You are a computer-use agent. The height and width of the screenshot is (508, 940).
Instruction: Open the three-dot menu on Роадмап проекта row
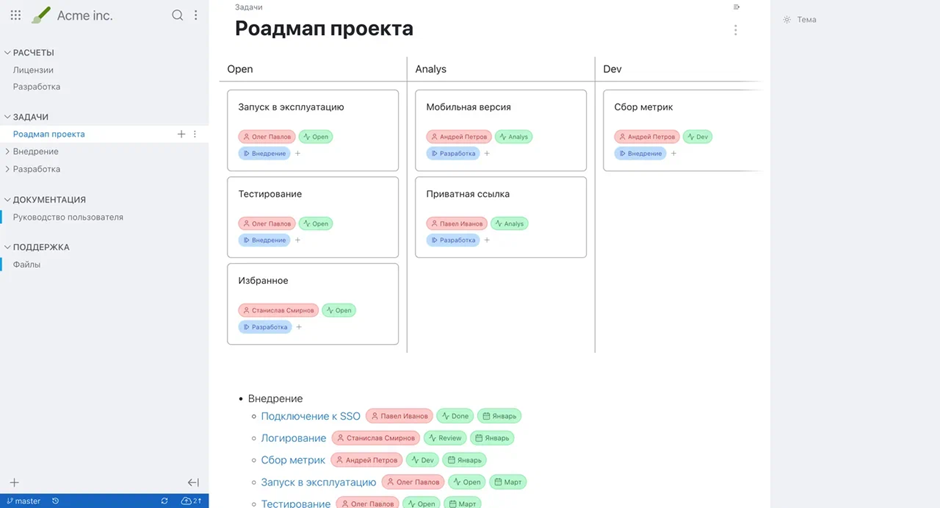click(x=195, y=134)
